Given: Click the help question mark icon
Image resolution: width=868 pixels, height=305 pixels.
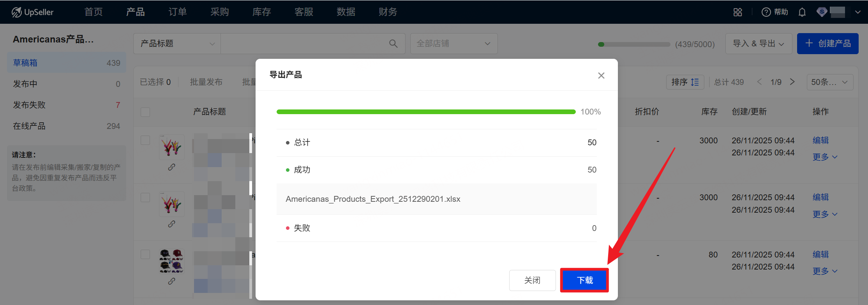Looking at the screenshot, I should 766,12.
